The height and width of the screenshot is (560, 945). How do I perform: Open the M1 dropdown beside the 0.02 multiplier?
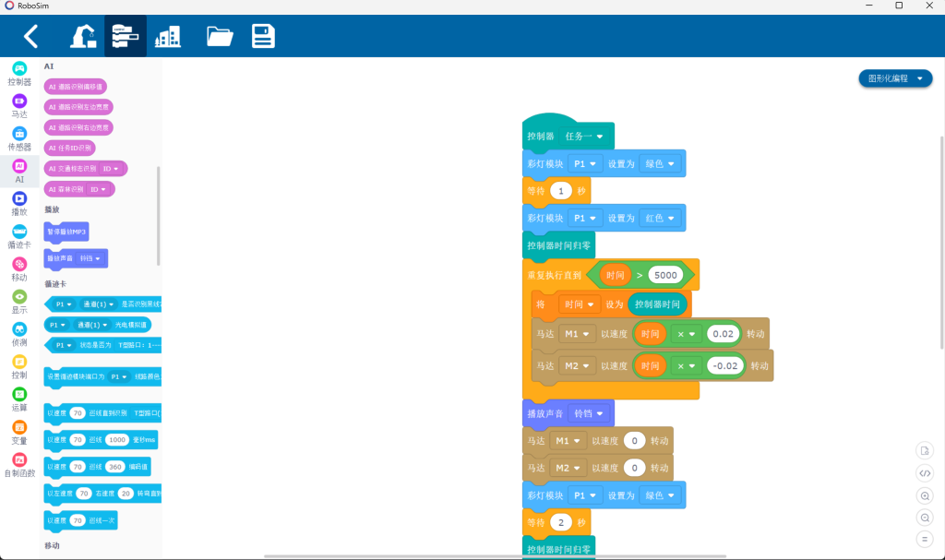(x=577, y=334)
